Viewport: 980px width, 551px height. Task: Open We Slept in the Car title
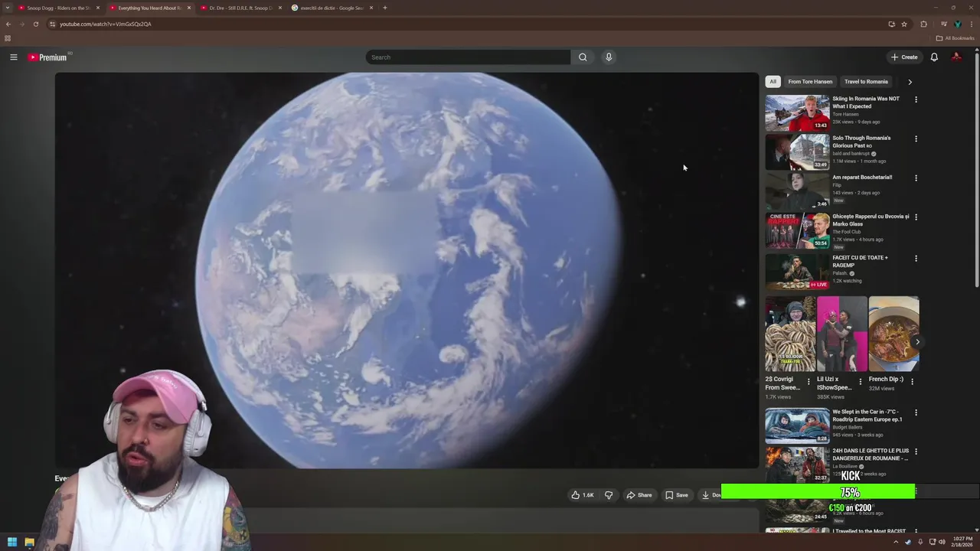point(867,416)
